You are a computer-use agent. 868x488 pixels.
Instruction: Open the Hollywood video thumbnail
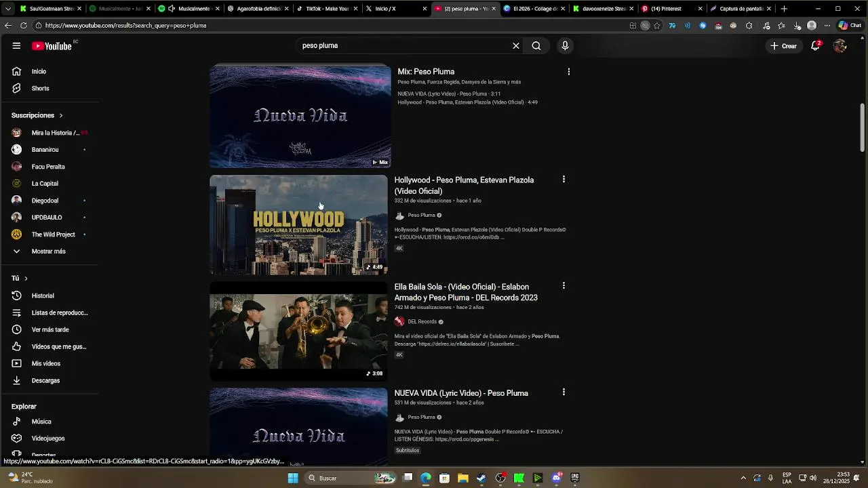[298, 225]
